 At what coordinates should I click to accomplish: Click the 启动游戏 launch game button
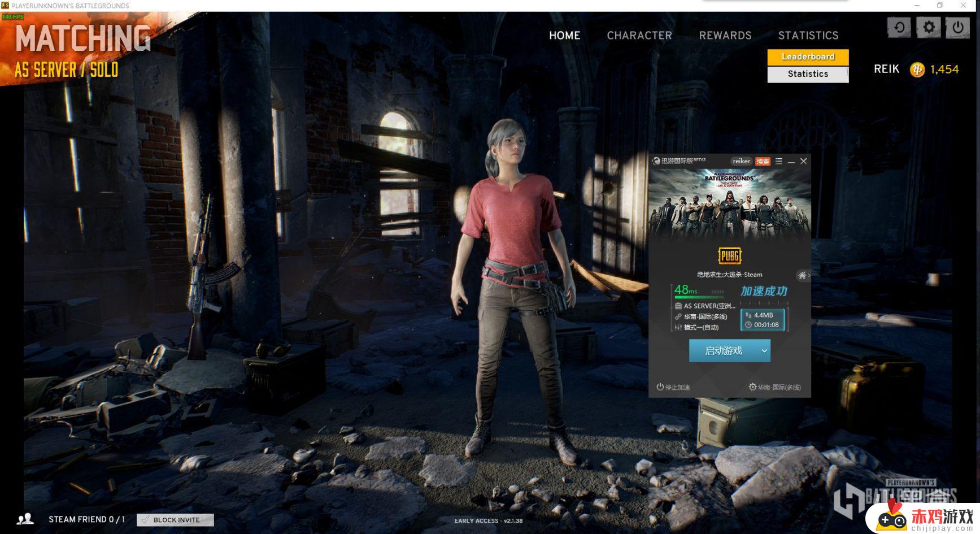(x=724, y=351)
